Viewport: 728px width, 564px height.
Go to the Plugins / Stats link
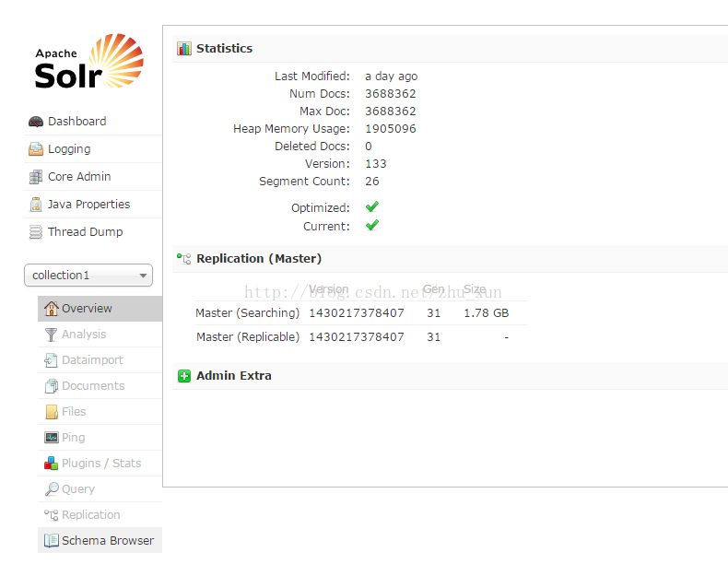coord(100,464)
